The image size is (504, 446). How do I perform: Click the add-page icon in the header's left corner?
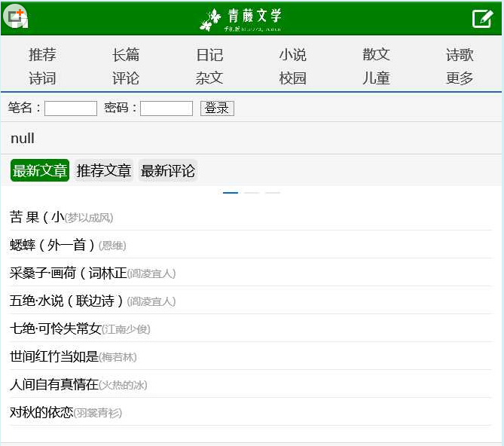(15, 17)
